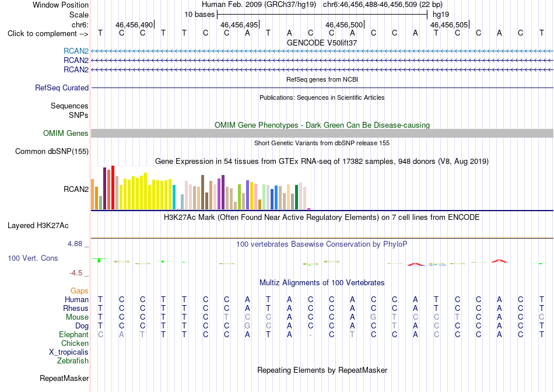554x392 pixels.
Task: Open the RefSeq Curated track label
Action: (x=62, y=87)
